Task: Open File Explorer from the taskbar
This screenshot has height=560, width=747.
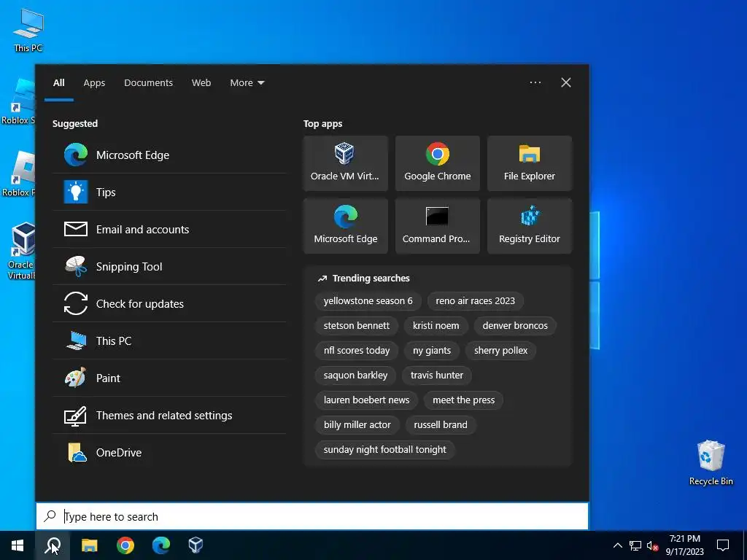Action: [x=89, y=545]
